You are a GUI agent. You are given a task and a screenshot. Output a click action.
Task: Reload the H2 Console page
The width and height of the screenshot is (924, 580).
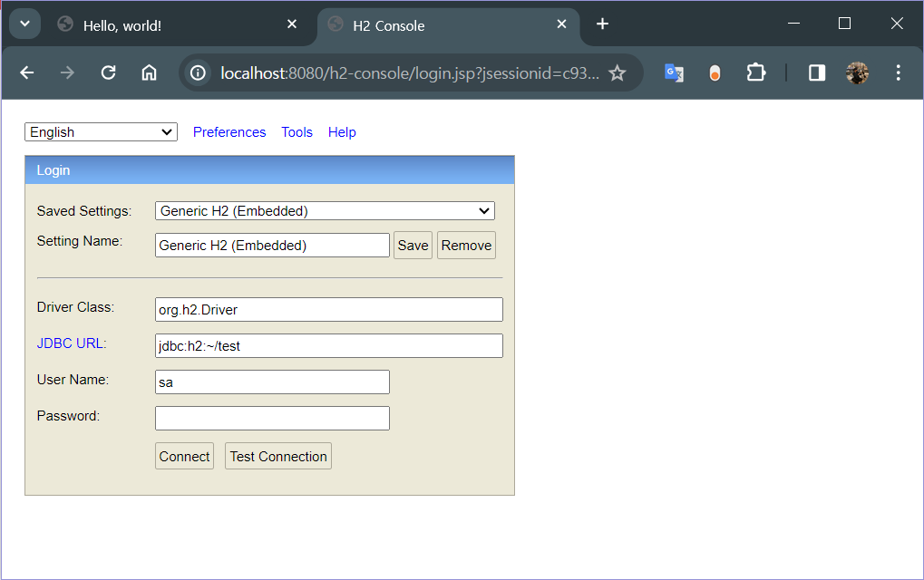tap(109, 73)
